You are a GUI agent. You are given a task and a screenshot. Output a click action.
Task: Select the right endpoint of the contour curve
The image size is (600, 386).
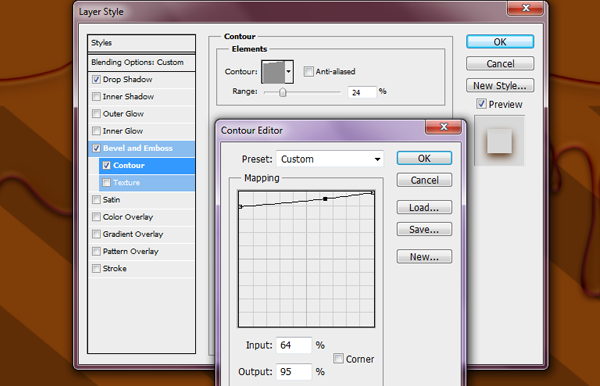coord(373,193)
